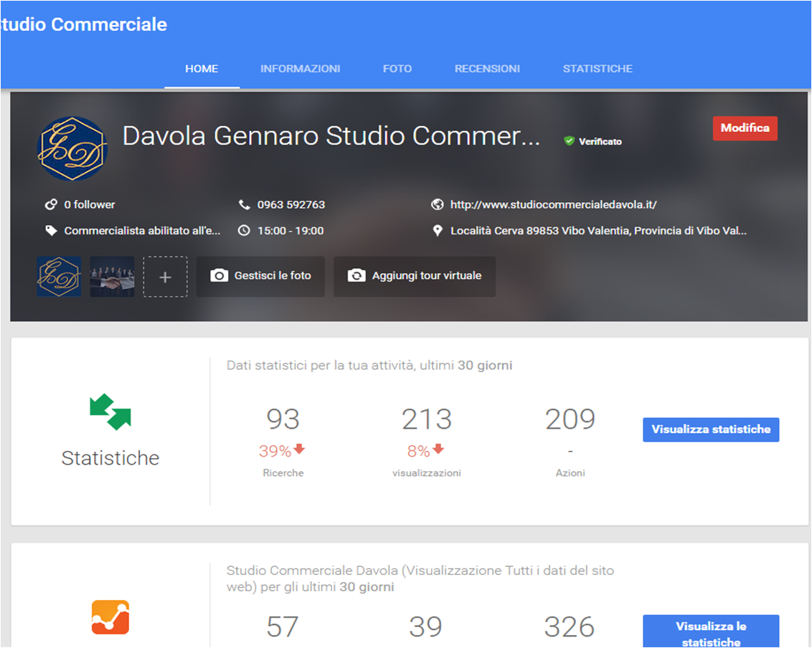Click the green Verificato shield icon
This screenshot has height=648, width=812.
[569, 140]
